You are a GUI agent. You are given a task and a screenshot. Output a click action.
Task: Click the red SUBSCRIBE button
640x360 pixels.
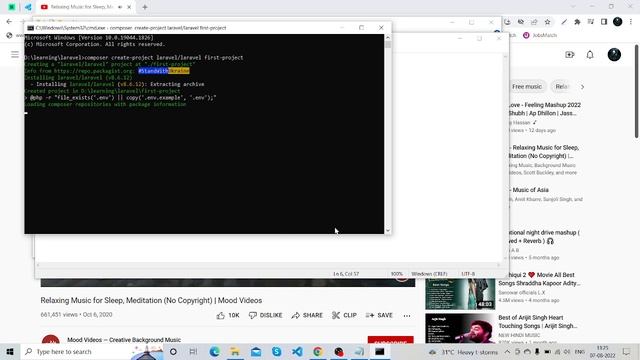pos(390,341)
